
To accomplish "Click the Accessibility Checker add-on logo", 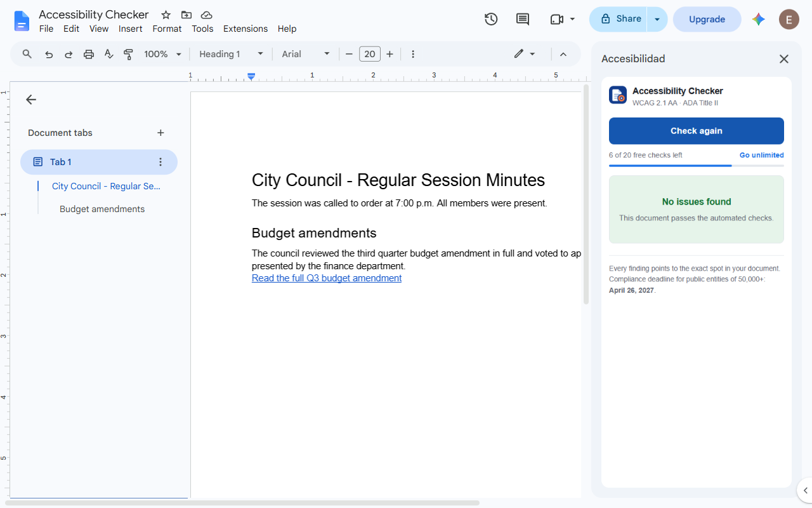I will point(618,95).
